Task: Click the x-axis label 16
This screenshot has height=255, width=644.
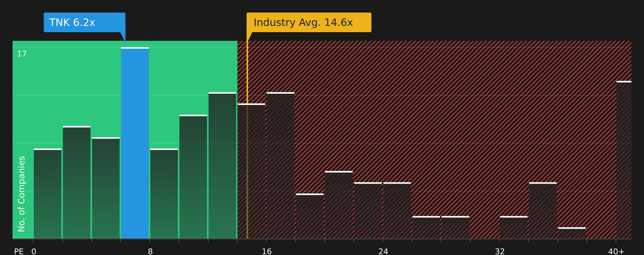Action: 267,251
